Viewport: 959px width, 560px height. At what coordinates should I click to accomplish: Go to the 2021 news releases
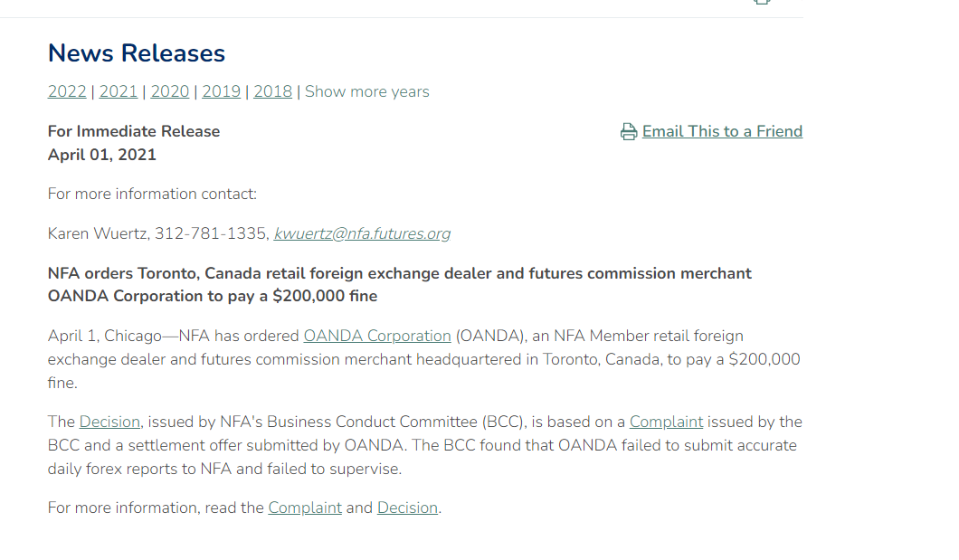(x=119, y=91)
